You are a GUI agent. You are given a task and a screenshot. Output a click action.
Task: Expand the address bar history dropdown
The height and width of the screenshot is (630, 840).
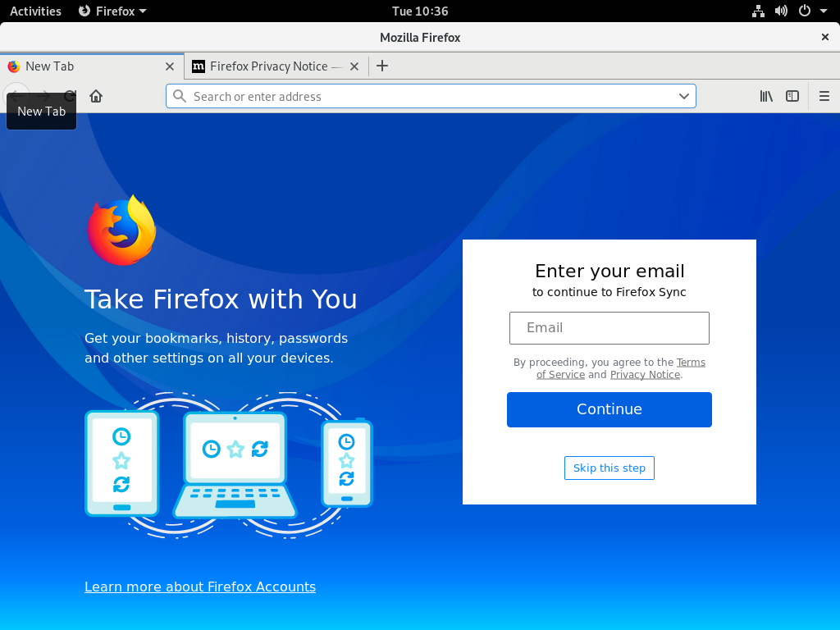click(683, 96)
